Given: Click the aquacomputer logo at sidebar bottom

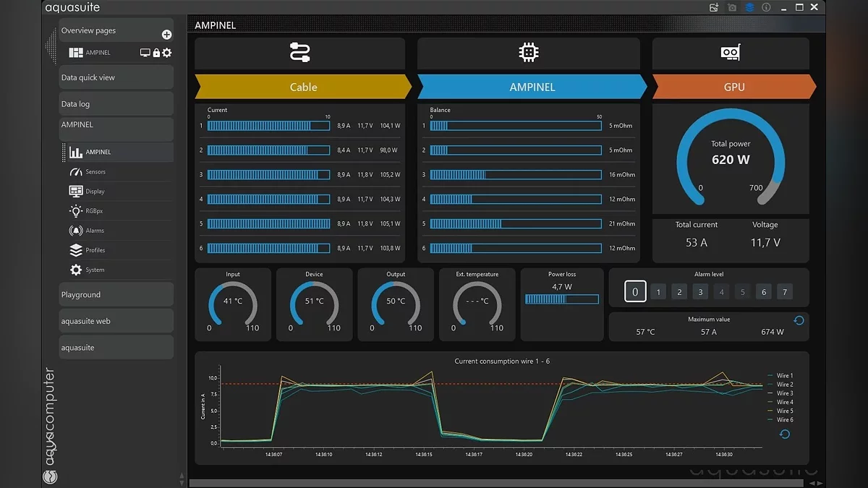Looking at the screenshot, I should pyautogui.click(x=50, y=476).
